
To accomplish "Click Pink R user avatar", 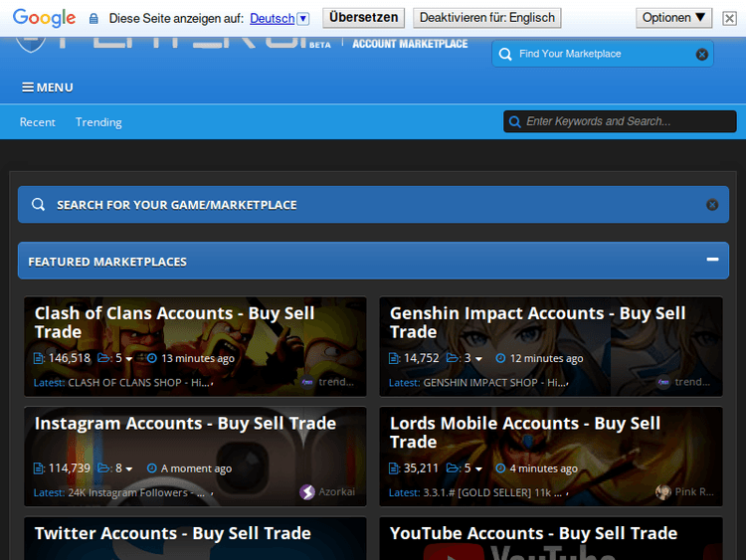I will pyautogui.click(x=663, y=492).
